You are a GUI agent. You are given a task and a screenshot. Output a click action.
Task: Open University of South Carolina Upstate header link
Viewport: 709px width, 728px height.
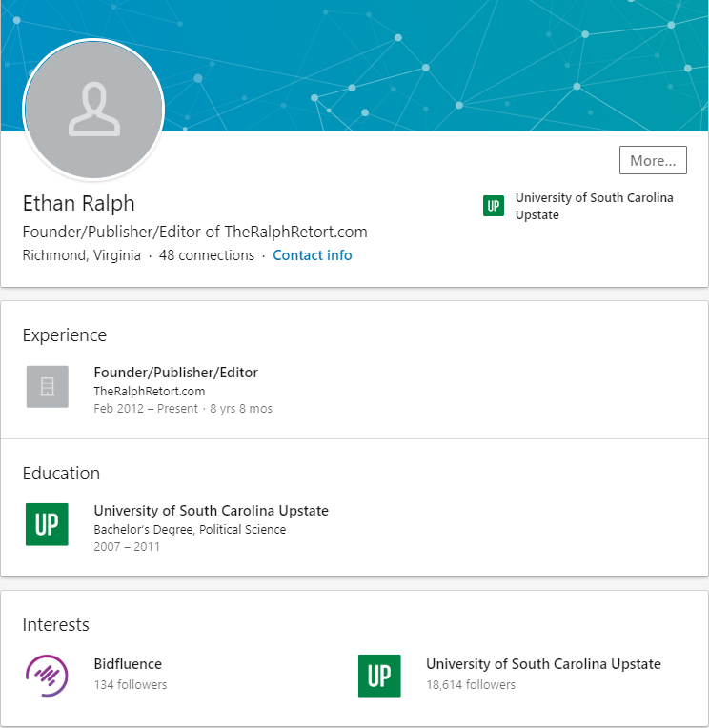(x=594, y=206)
